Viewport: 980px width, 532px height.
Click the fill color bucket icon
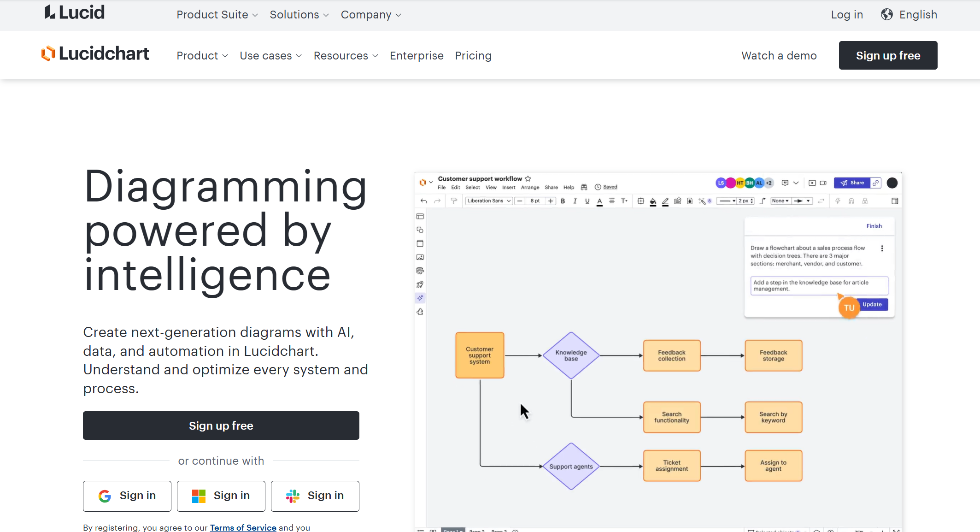point(653,201)
